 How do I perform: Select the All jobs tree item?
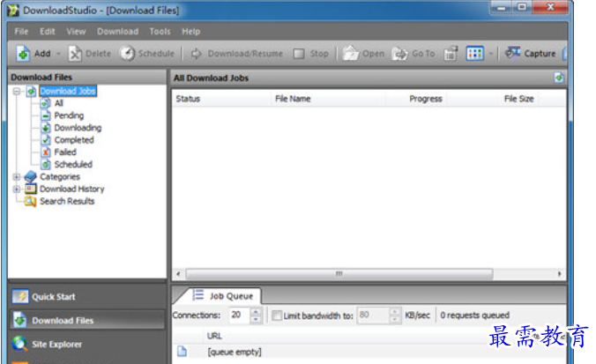click(x=58, y=103)
